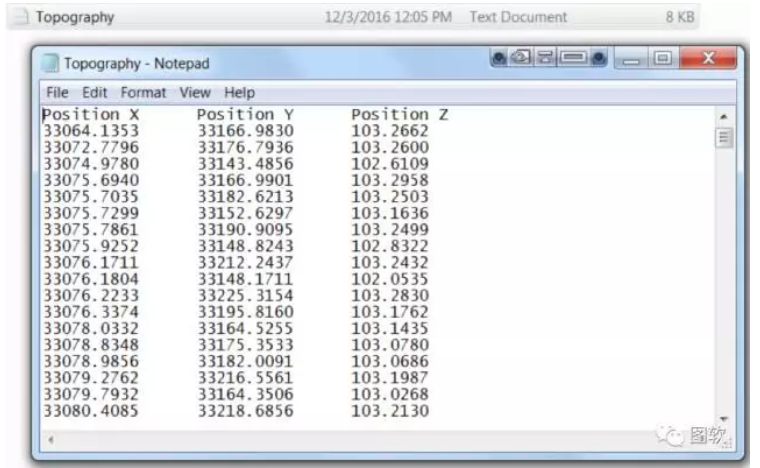Click the file date 12/3/2016 12:05 PM

click(x=388, y=17)
